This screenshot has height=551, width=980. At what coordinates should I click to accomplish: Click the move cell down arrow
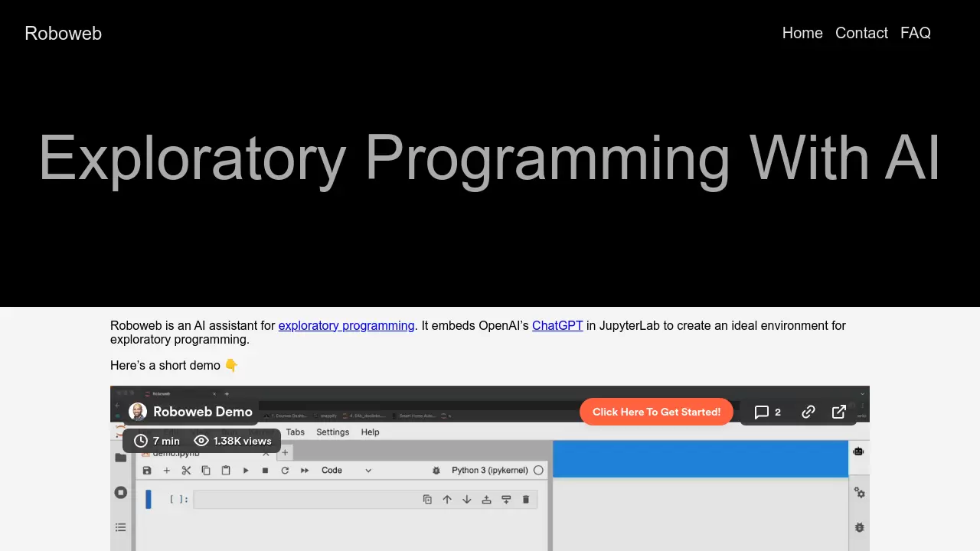click(x=467, y=499)
